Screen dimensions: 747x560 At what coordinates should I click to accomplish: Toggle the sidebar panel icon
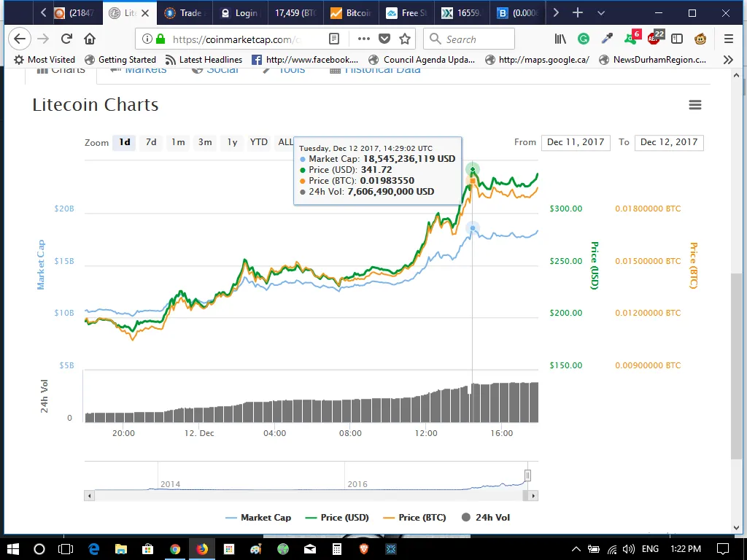point(677,39)
